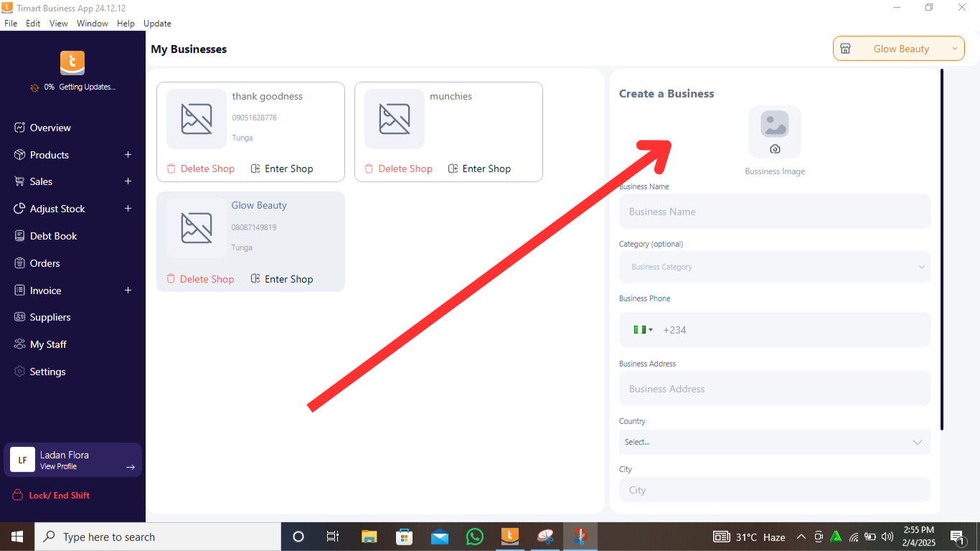Enter the Glow Beauty shop
The height and width of the screenshot is (551, 980).
point(282,279)
